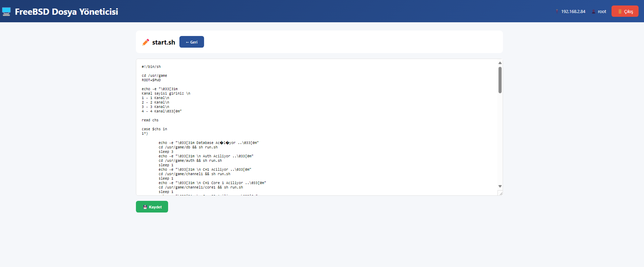644x267 pixels.
Task: Place cursor on the '1 - 1 Kanal' line
Action: click(x=155, y=98)
